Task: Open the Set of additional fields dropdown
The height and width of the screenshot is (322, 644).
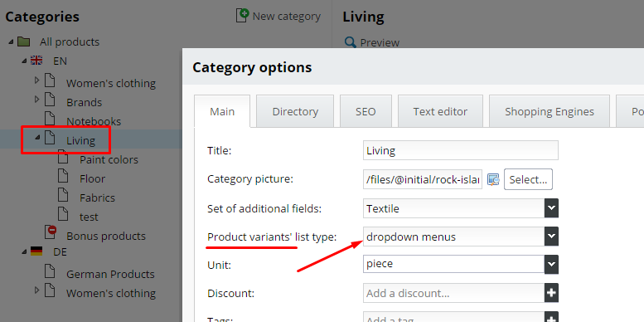Action: point(551,208)
